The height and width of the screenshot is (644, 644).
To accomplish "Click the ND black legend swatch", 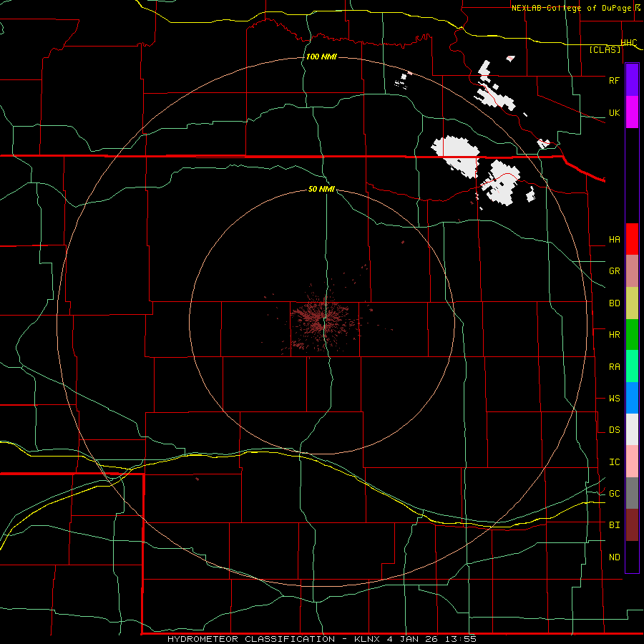I will (x=632, y=557).
